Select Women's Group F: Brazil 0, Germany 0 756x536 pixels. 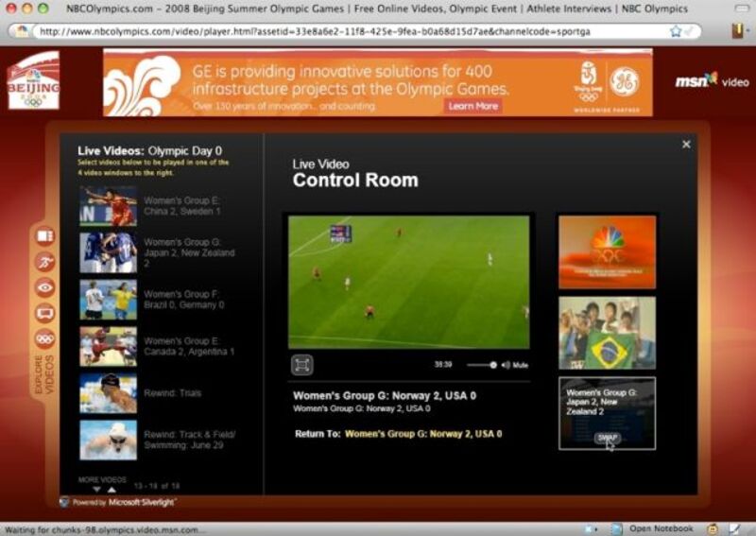click(183, 300)
